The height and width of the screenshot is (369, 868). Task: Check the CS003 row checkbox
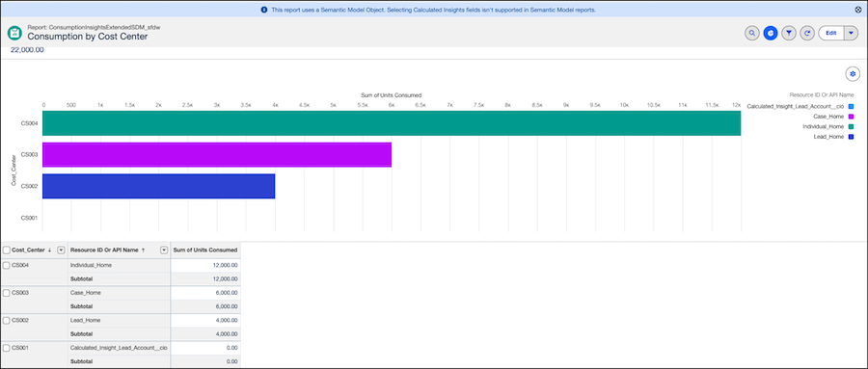point(6,293)
